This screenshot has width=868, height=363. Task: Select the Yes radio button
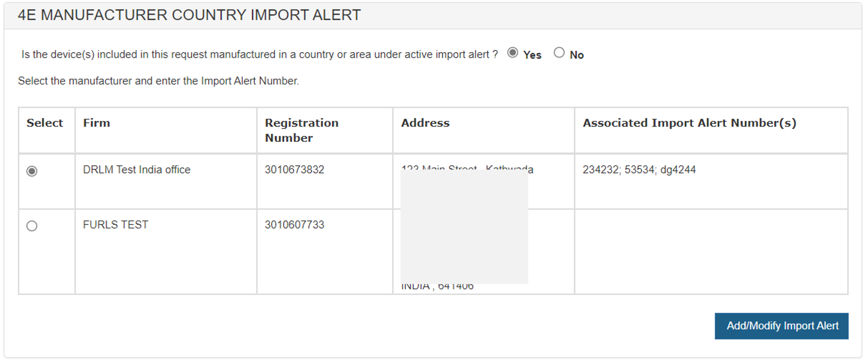[512, 53]
